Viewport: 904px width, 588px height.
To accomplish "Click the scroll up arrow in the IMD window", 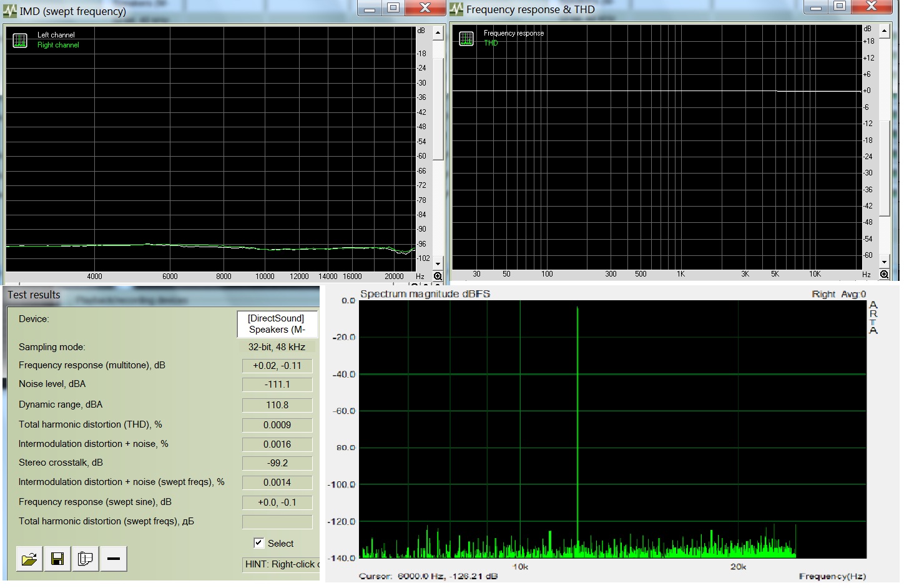I will (x=438, y=32).
